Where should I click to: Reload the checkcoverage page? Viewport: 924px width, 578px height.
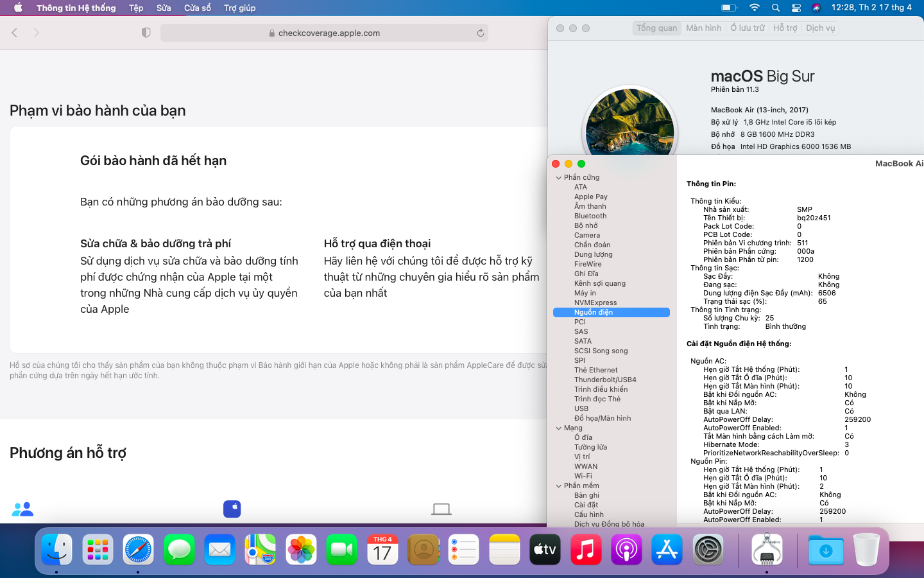[480, 33]
